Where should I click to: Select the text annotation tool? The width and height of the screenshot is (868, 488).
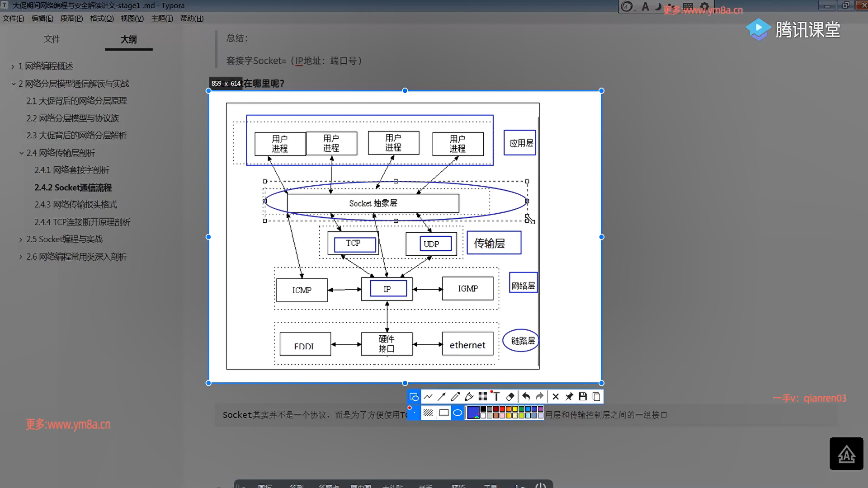[496, 397]
